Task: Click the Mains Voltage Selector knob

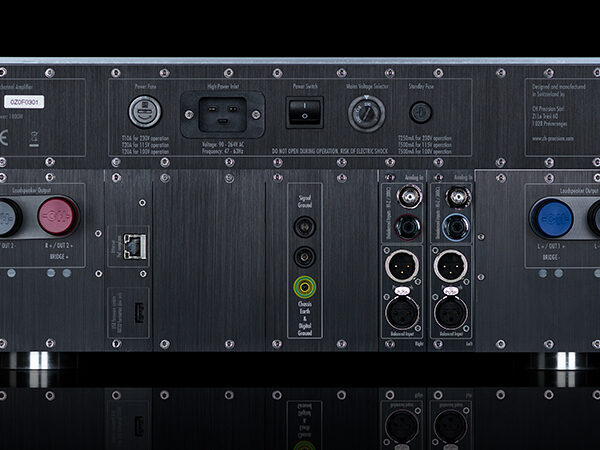Action: [x=366, y=114]
